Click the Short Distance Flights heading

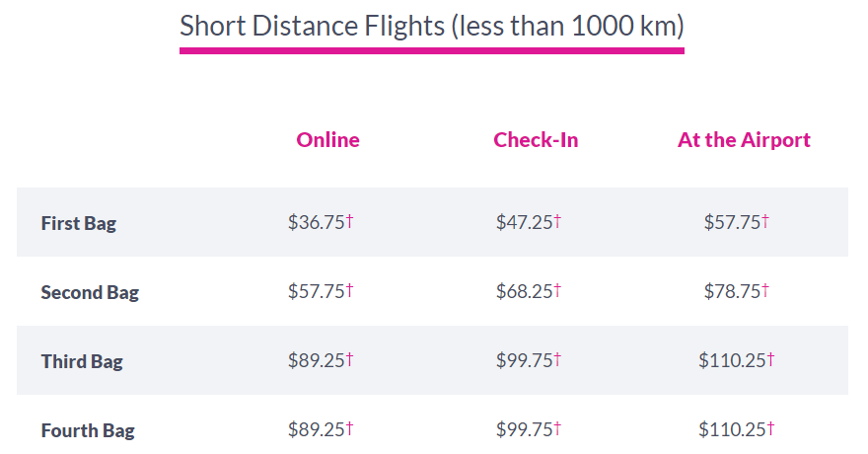[x=431, y=27]
